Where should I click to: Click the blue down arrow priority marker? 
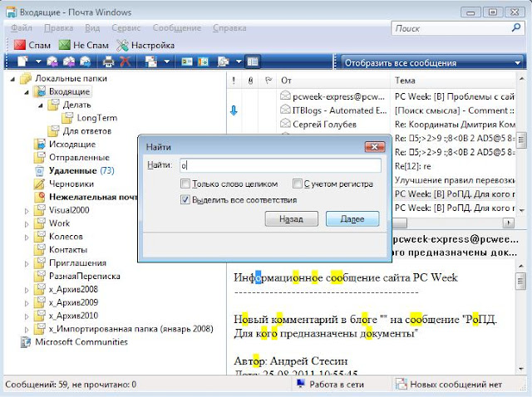(234, 110)
